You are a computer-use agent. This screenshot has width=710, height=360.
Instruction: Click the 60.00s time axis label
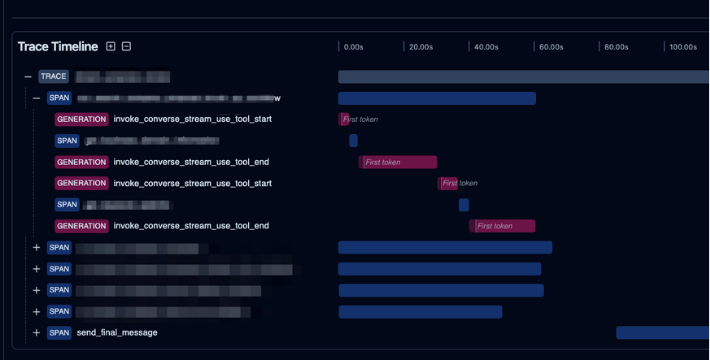tap(551, 47)
